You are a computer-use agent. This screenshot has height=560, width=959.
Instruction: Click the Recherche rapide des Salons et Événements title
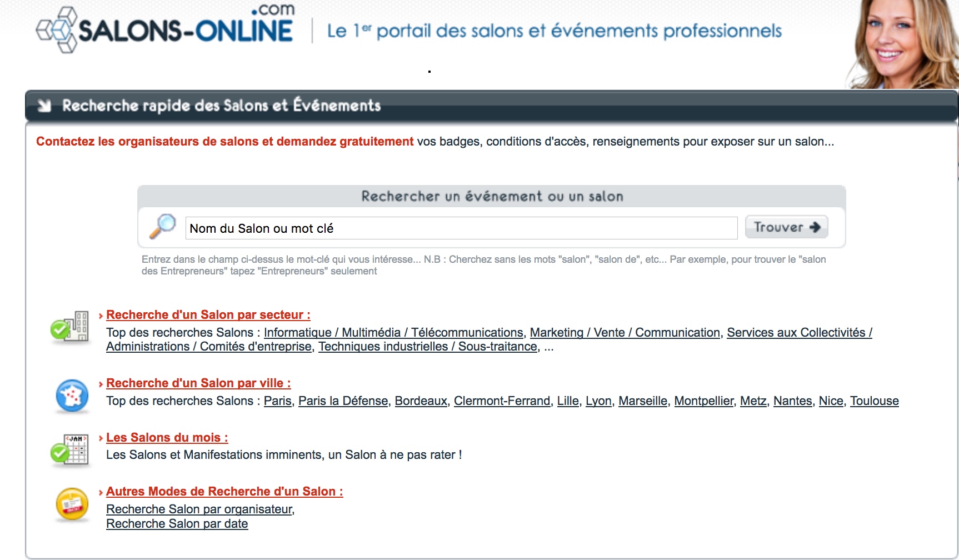tap(221, 106)
